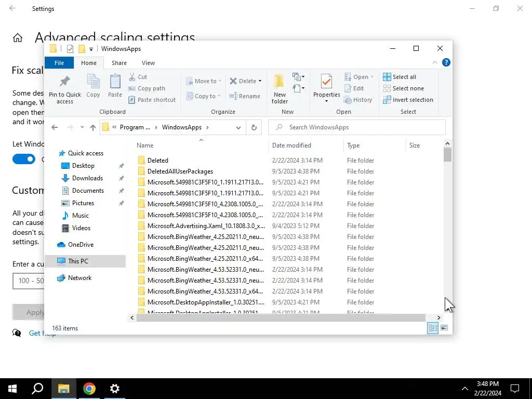Click the horizontal scrollbar right arrow
The height and width of the screenshot is (399, 532).
(438, 318)
